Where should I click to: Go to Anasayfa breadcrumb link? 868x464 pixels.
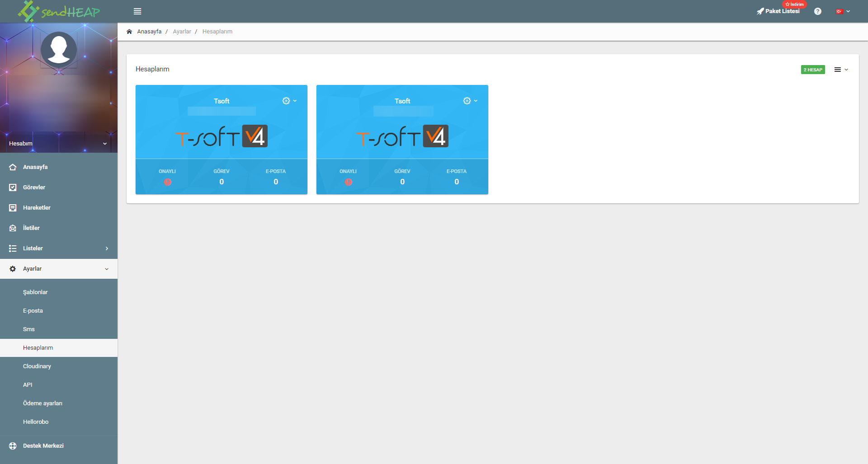[x=149, y=32]
